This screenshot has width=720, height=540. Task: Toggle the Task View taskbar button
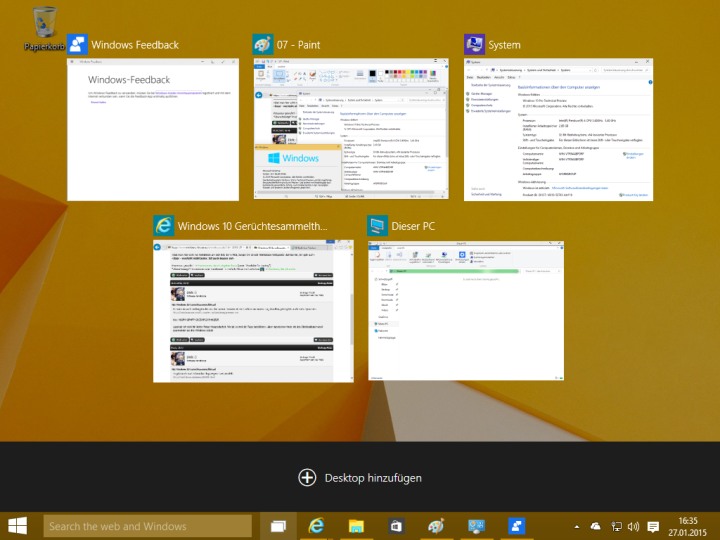coord(278,526)
